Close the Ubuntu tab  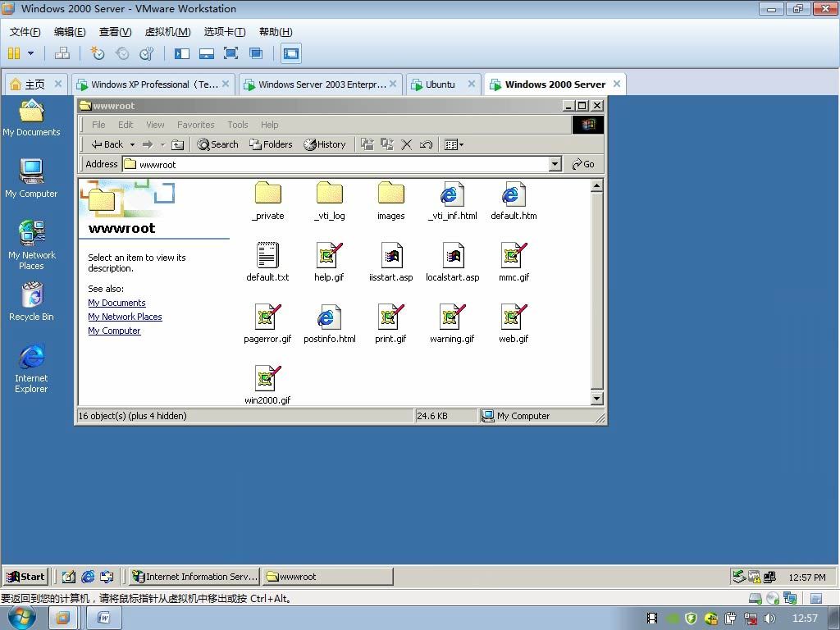(472, 84)
